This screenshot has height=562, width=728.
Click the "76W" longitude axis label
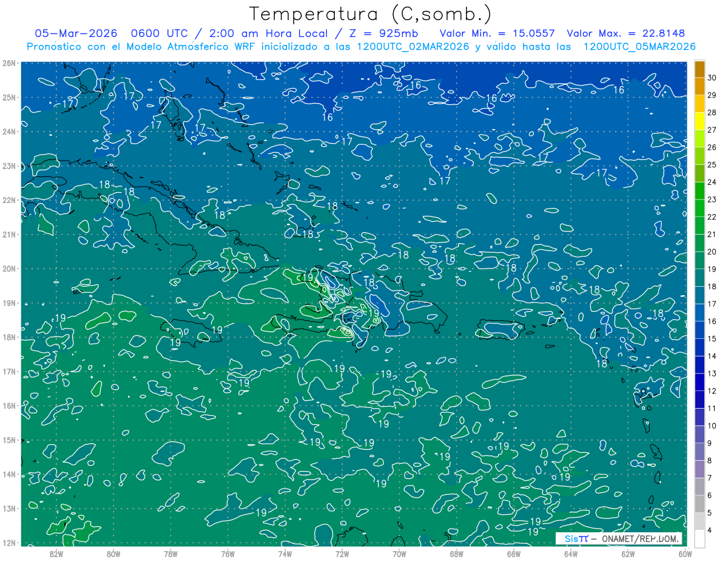227,553
